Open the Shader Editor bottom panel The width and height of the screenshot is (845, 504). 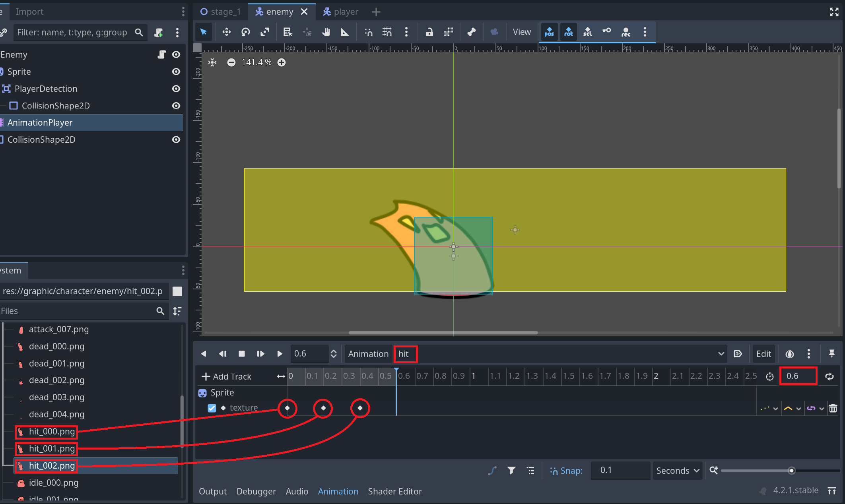(x=395, y=491)
